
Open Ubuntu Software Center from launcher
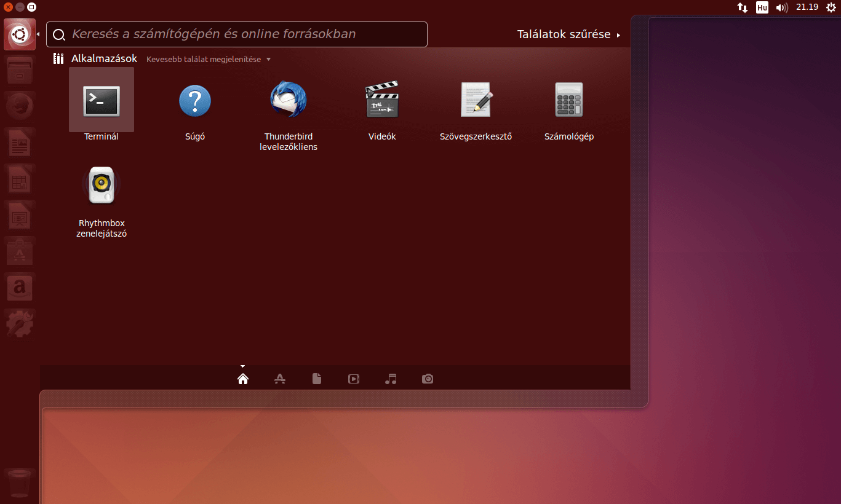[20, 252]
